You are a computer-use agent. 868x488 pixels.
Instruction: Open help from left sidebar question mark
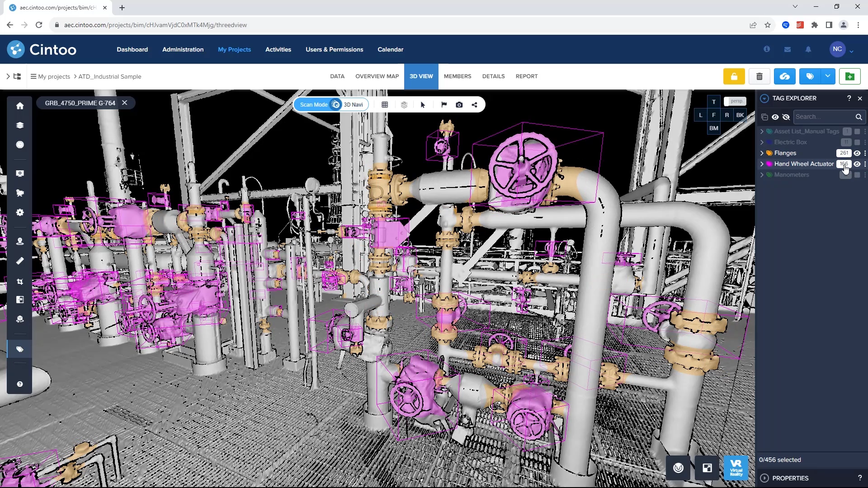[20, 384]
